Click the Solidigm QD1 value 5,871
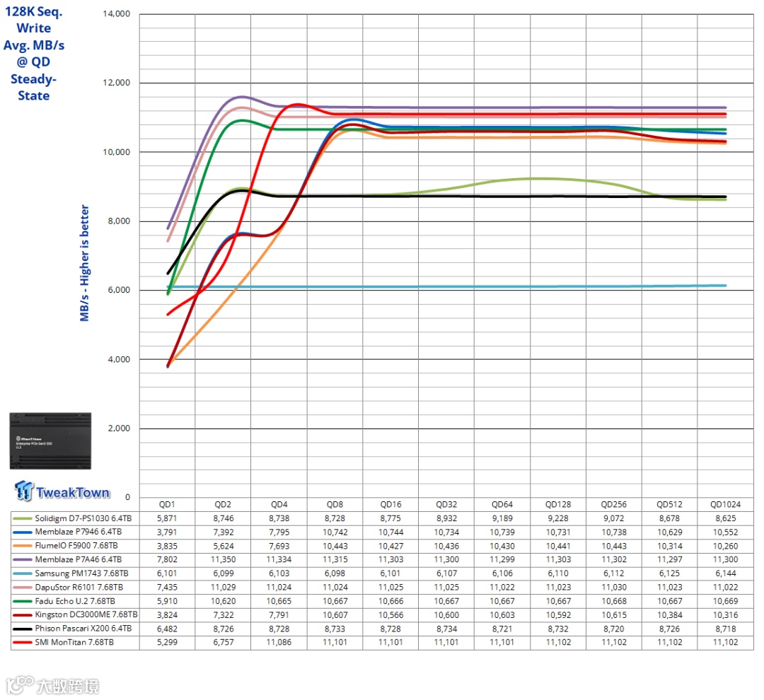The width and height of the screenshot is (764, 700). 167,519
